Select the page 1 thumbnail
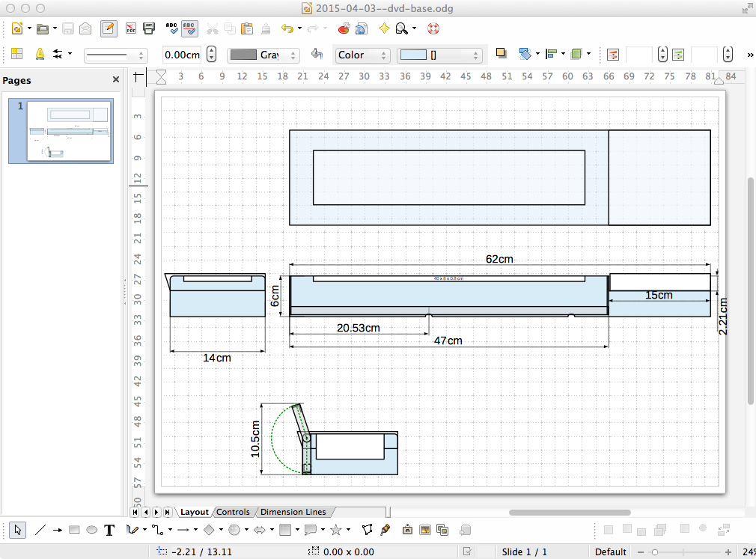This screenshot has width=756, height=559. click(x=69, y=131)
